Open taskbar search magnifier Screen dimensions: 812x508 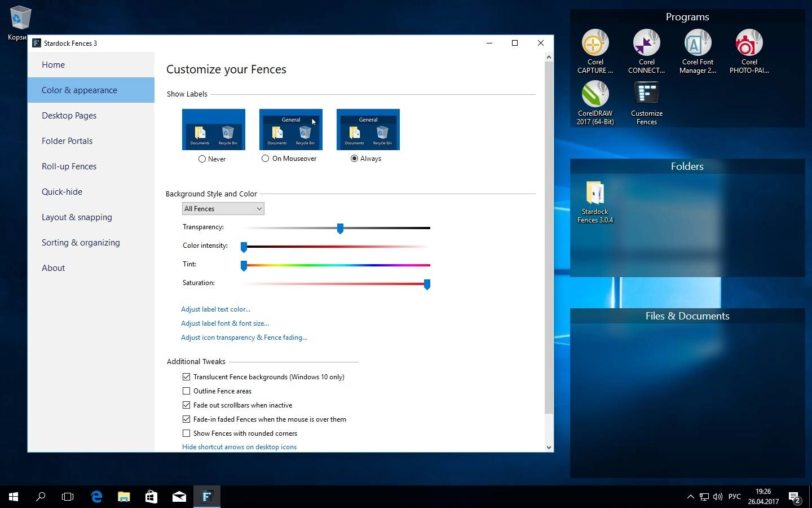(41, 497)
